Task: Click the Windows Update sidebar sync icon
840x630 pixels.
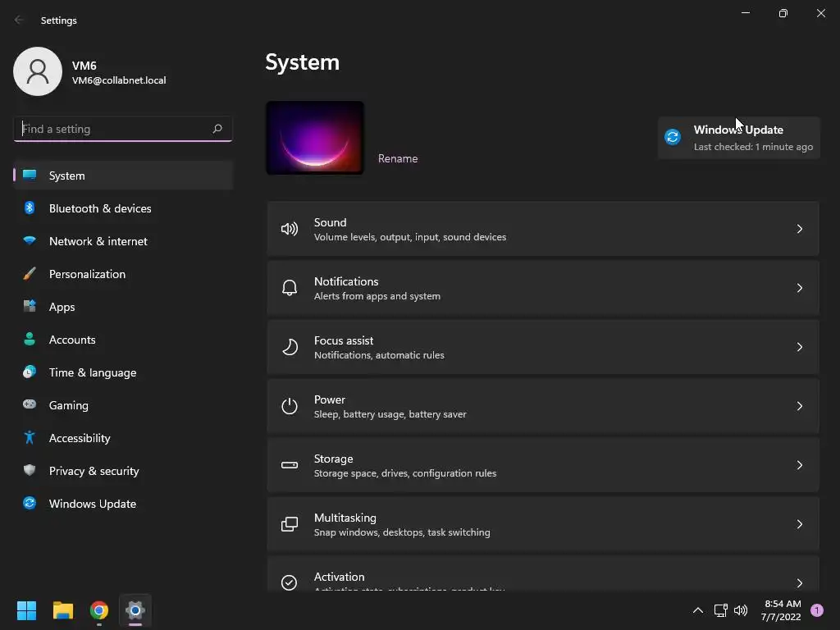Action: [30, 503]
